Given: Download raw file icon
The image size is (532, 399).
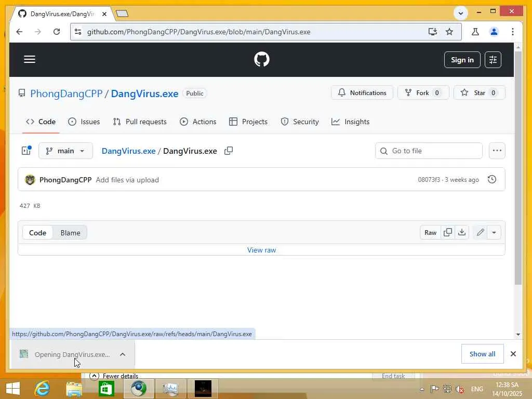Looking at the screenshot, I should 461,232.
